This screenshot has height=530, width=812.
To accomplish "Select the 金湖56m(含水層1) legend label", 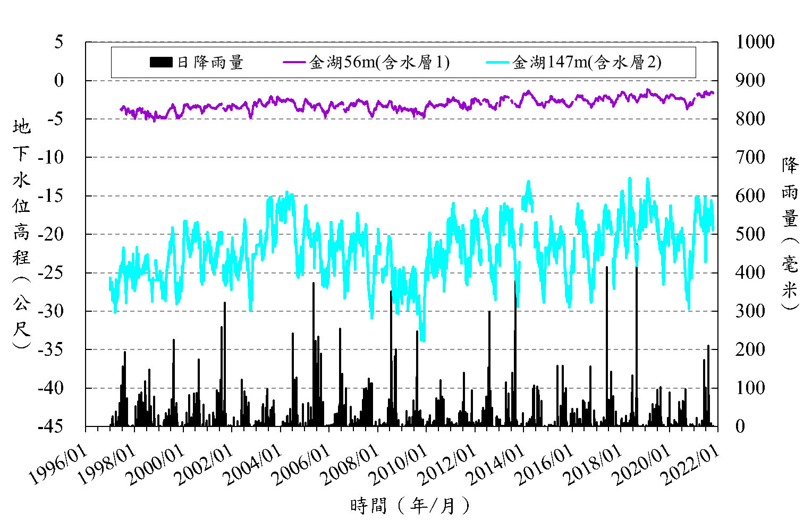I will click(x=379, y=63).
